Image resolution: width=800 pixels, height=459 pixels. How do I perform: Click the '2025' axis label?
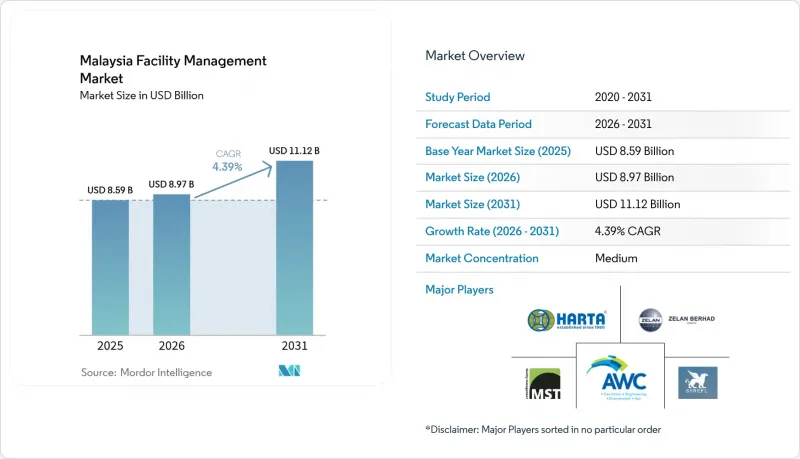click(x=110, y=346)
